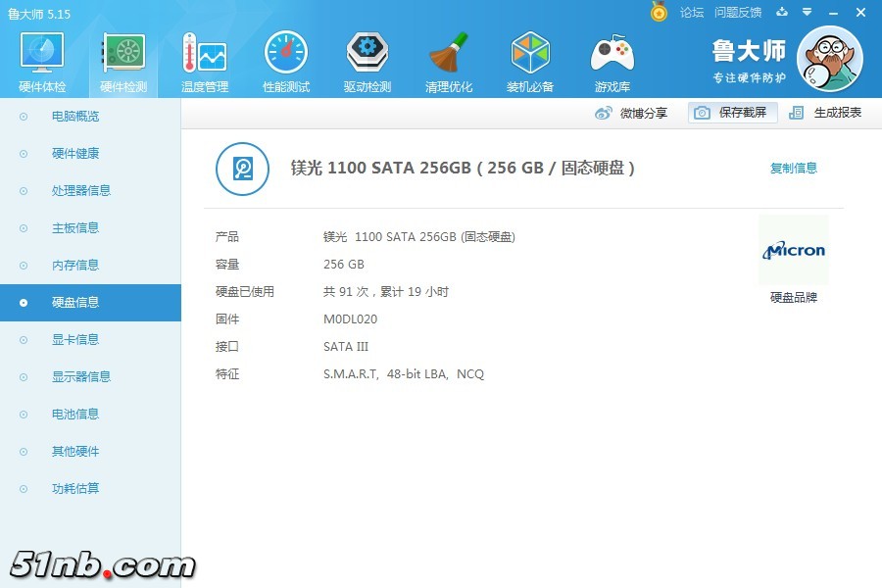Share via 微博分享 button
Viewport: 882px width, 588px height.
click(x=632, y=113)
